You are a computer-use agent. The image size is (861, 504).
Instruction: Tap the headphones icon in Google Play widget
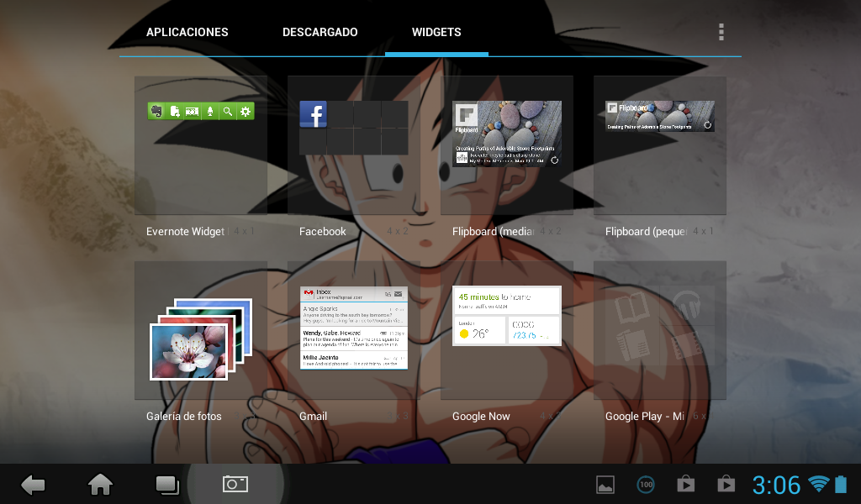(x=686, y=304)
